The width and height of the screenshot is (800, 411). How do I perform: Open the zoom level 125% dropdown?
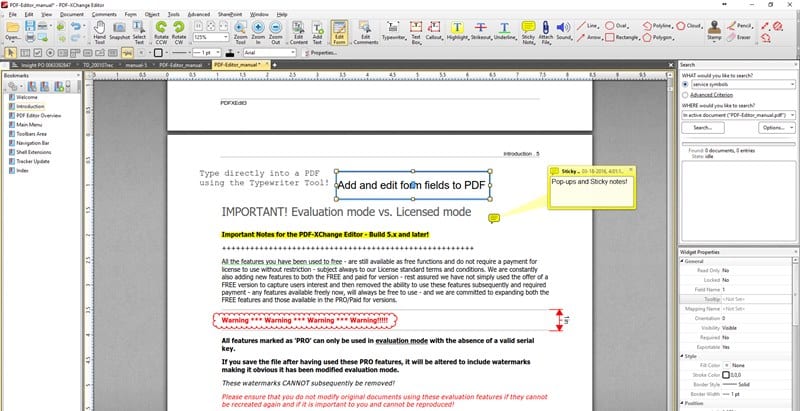(x=225, y=37)
